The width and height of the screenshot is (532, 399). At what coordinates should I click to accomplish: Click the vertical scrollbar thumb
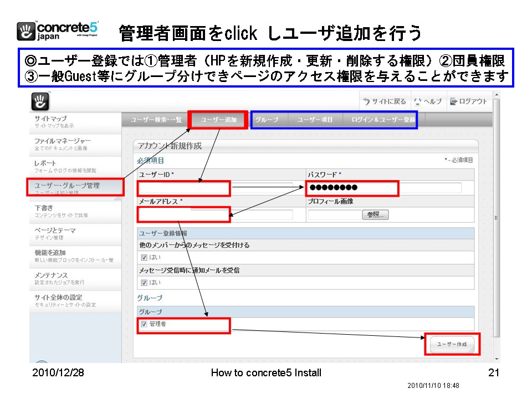497,218
